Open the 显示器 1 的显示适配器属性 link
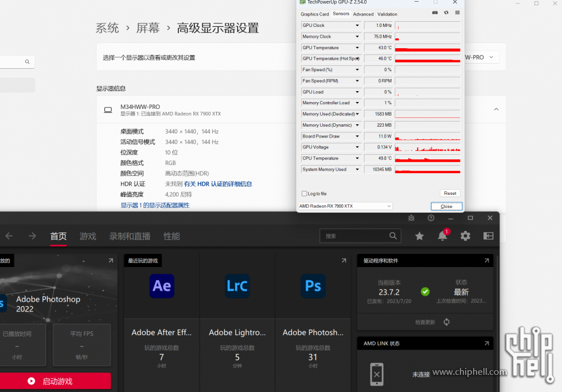The height and width of the screenshot is (392, 562). click(x=155, y=205)
